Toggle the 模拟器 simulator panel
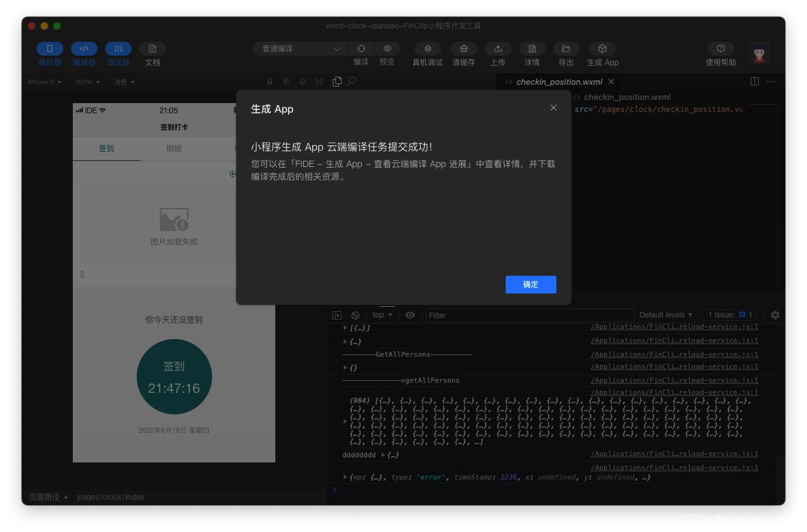 (50, 49)
